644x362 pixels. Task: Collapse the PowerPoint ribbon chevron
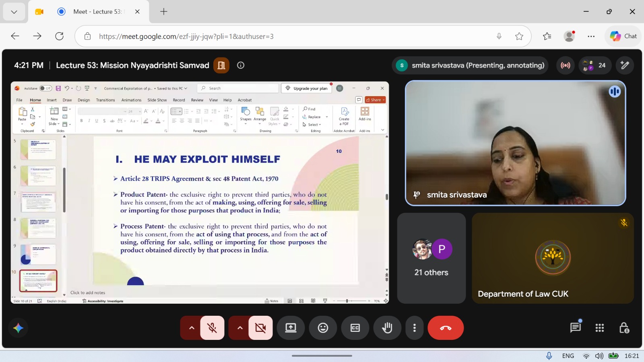(x=382, y=130)
